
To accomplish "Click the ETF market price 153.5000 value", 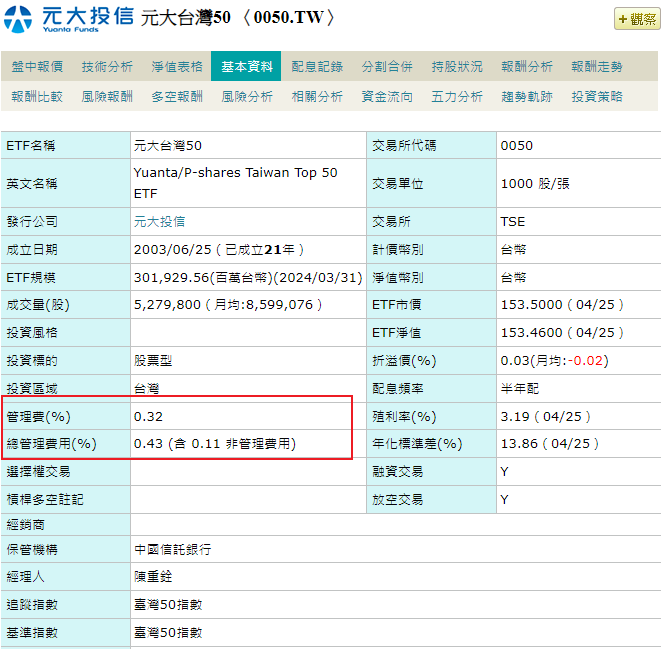I will tap(532, 305).
